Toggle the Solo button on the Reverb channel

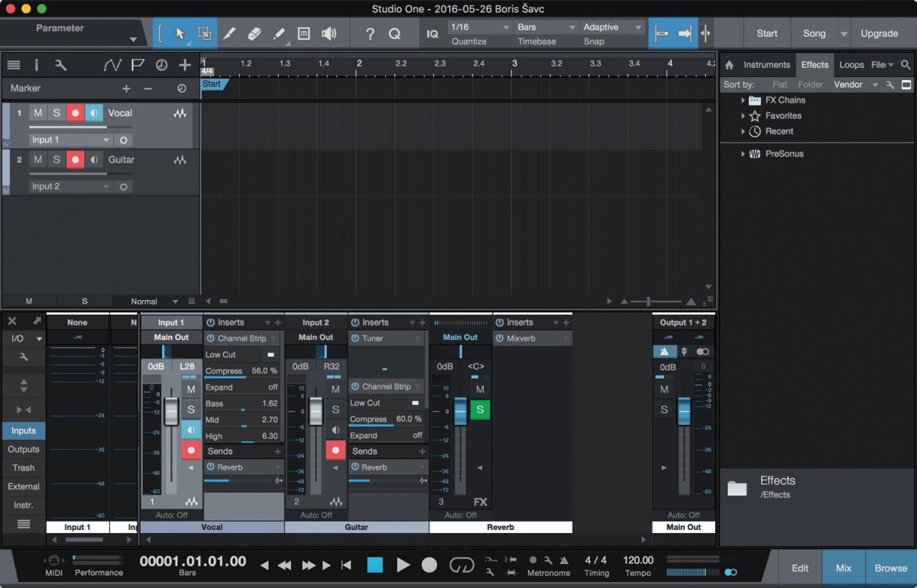[x=480, y=410]
